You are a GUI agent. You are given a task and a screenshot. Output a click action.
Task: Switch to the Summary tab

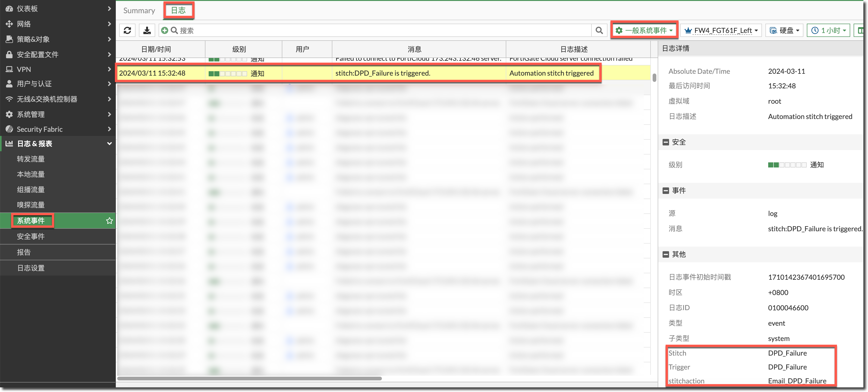pos(139,10)
